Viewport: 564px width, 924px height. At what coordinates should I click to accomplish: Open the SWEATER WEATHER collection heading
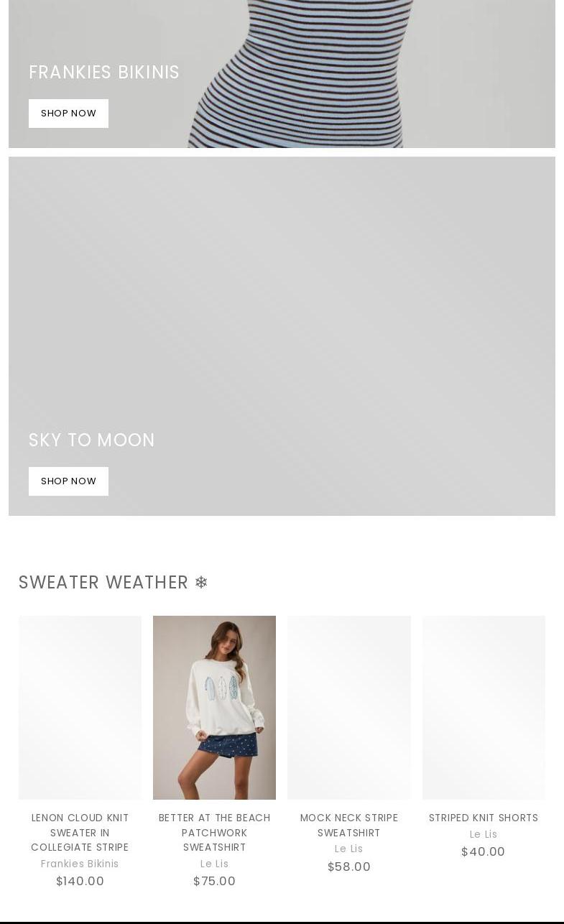click(x=103, y=583)
